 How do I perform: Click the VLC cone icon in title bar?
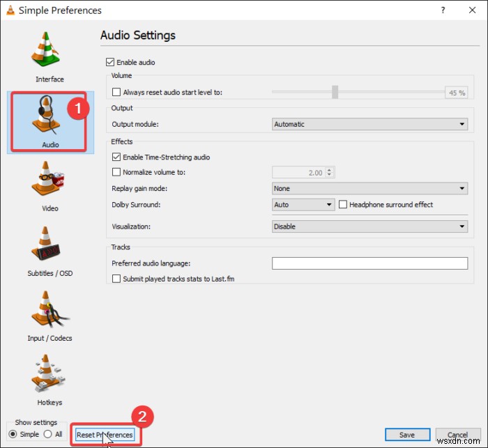click(10, 10)
